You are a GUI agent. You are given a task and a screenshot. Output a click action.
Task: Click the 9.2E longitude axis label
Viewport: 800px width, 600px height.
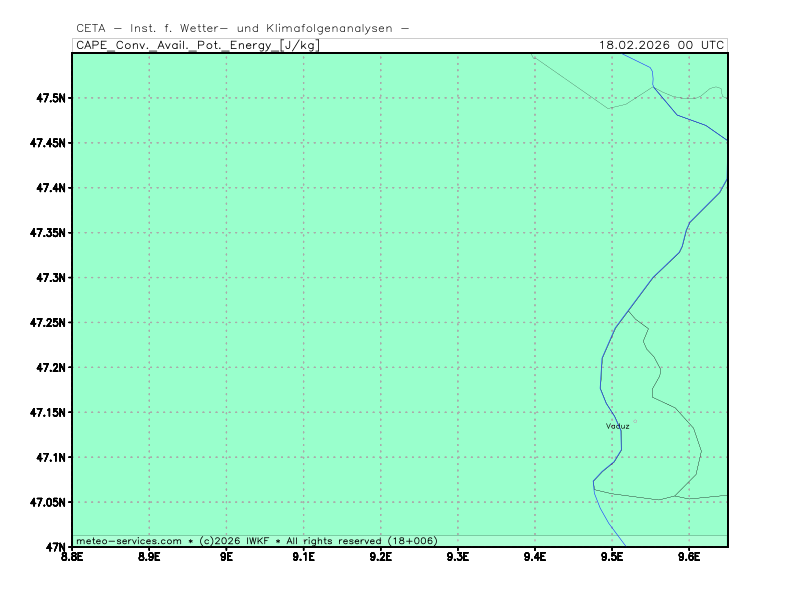click(x=380, y=556)
